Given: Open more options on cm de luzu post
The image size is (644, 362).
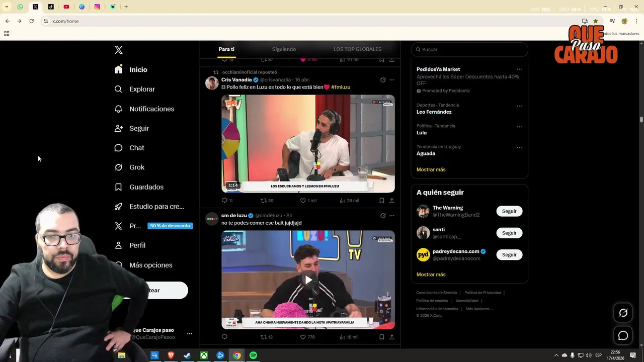Looking at the screenshot, I should coord(392,216).
